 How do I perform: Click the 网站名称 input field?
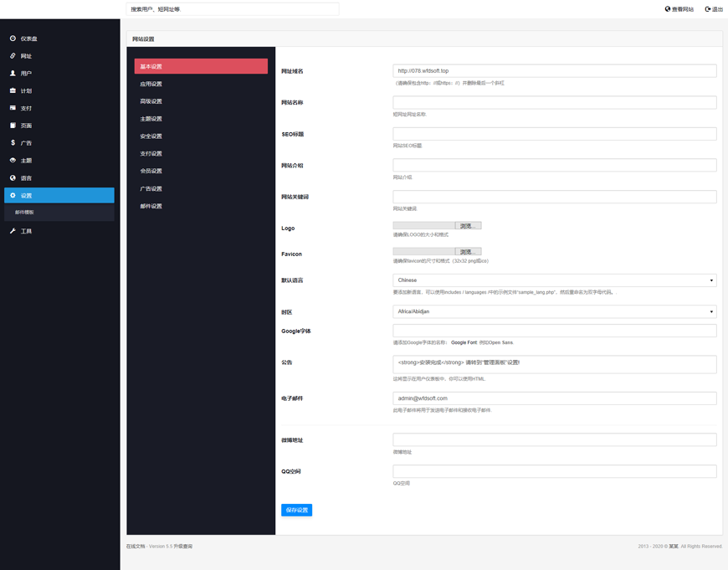[x=554, y=102]
